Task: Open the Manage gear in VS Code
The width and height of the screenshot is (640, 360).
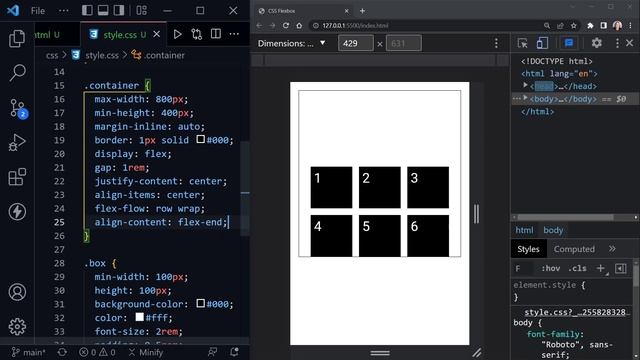Action: pyautogui.click(x=17, y=326)
